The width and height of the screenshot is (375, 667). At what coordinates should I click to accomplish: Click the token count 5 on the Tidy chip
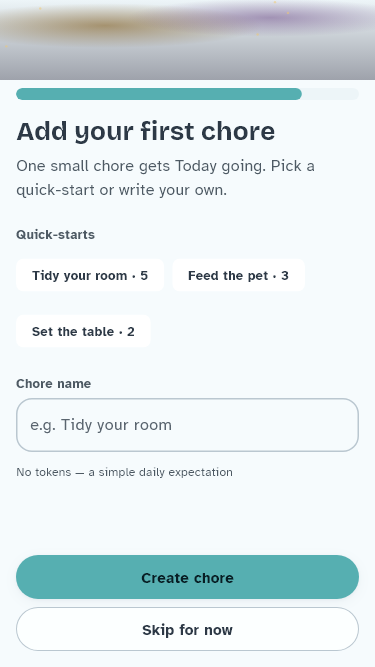(144, 276)
